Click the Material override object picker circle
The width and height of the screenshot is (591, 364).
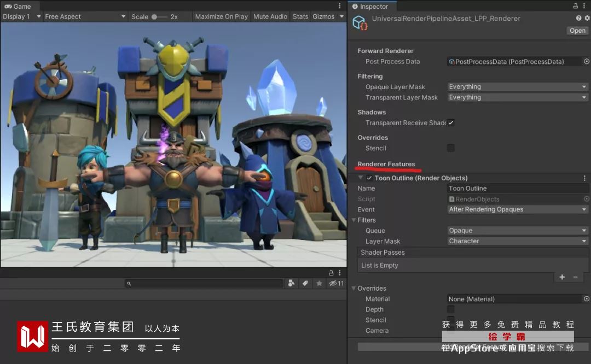pos(587,299)
